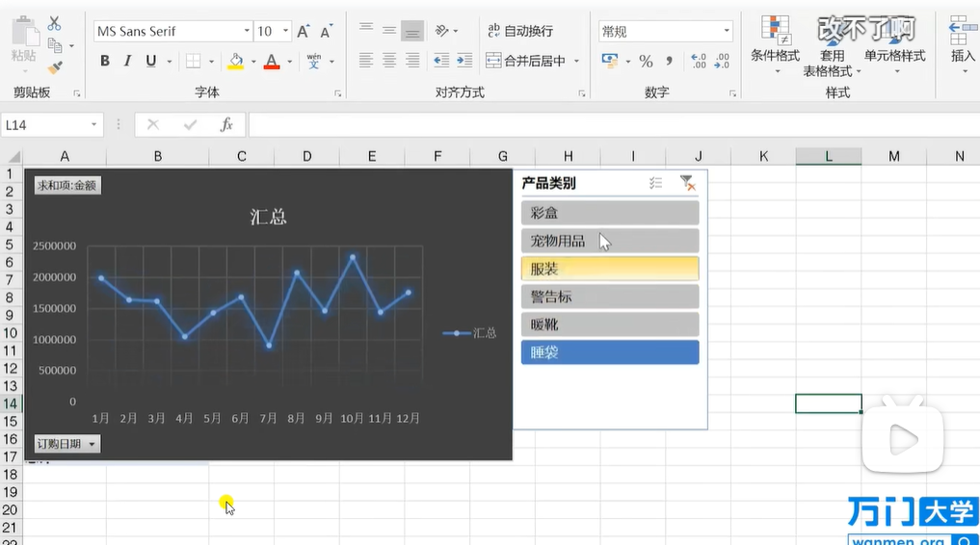Click Decrease Indent icon
The height and width of the screenshot is (545, 980).
(x=441, y=60)
